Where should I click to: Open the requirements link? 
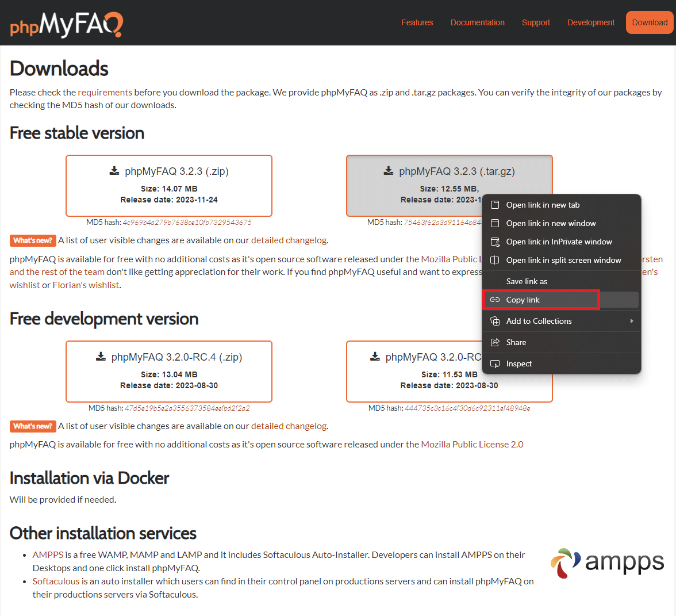coord(105,92)
